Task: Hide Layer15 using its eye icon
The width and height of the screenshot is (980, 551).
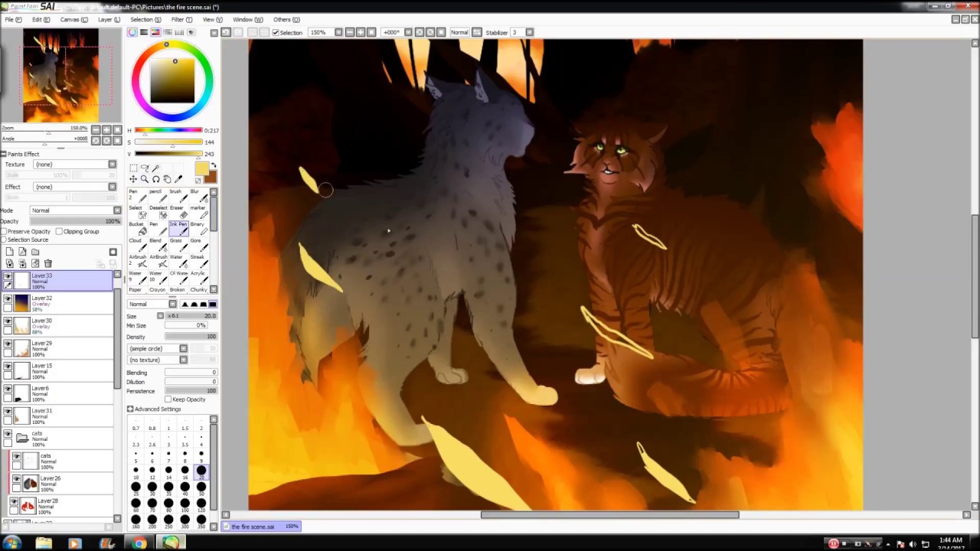Action: pos(8,367)
